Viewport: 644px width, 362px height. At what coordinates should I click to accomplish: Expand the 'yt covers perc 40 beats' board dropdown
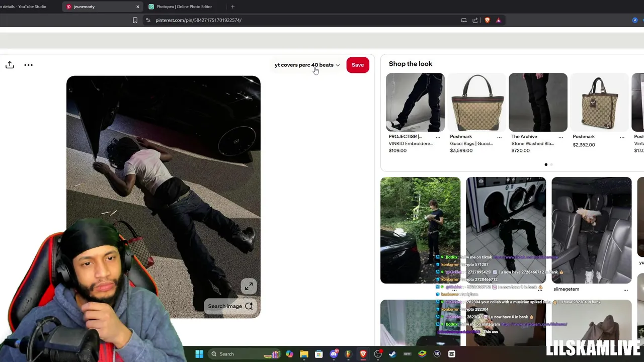307,65
